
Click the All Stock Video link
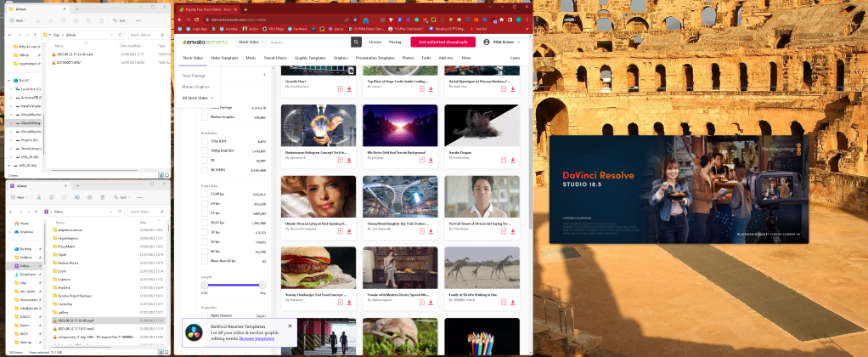[198, 98]
